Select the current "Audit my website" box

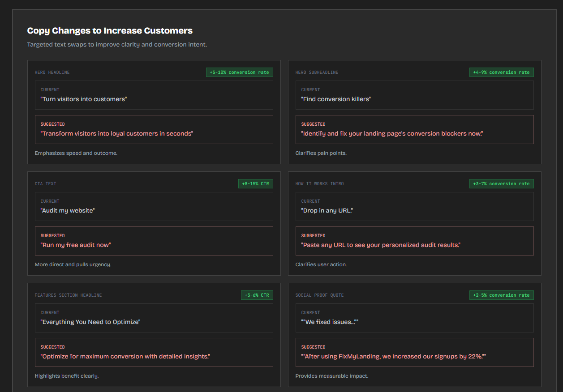[154, 206]
